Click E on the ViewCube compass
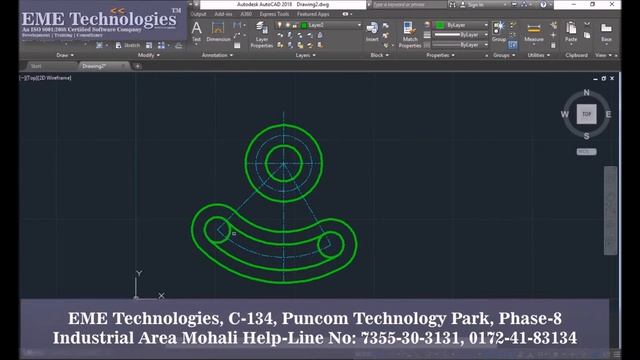 609,114
